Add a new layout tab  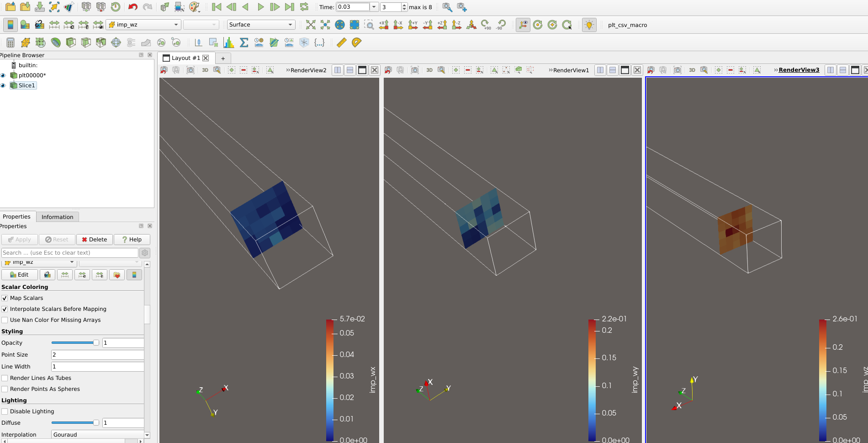(x=223, y=58)
